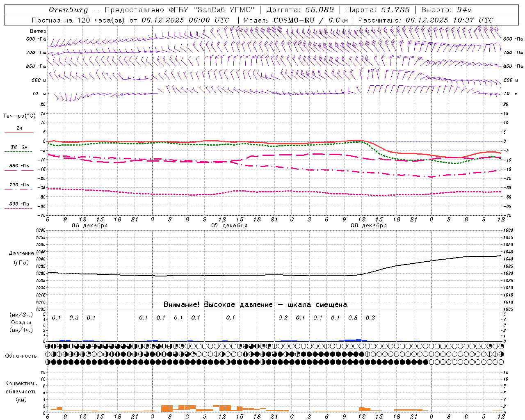
Task: Click the red 2м legend line sample
Action: (19, 132)
